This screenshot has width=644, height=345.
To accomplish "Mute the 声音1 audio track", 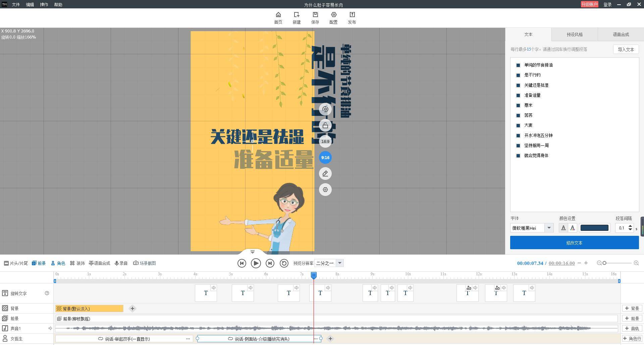I will click(x=50, y=329).
